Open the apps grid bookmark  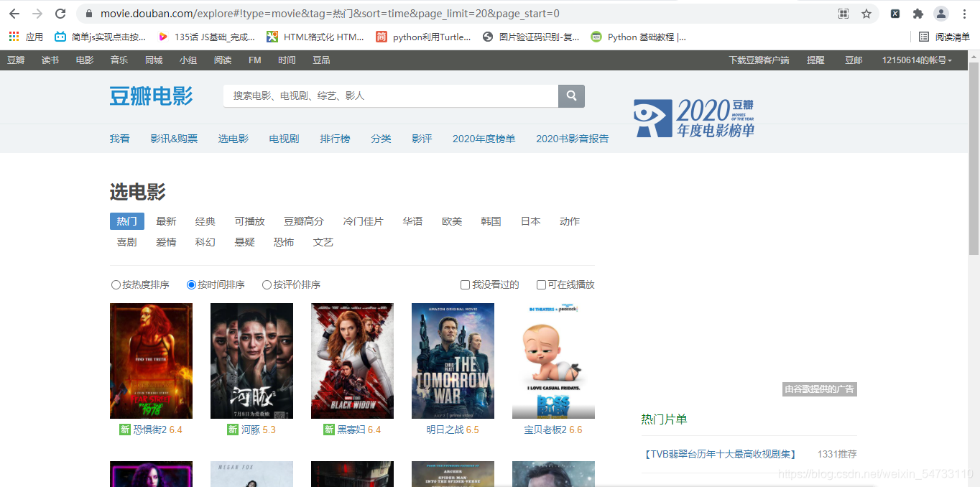[x=26, y=37]
